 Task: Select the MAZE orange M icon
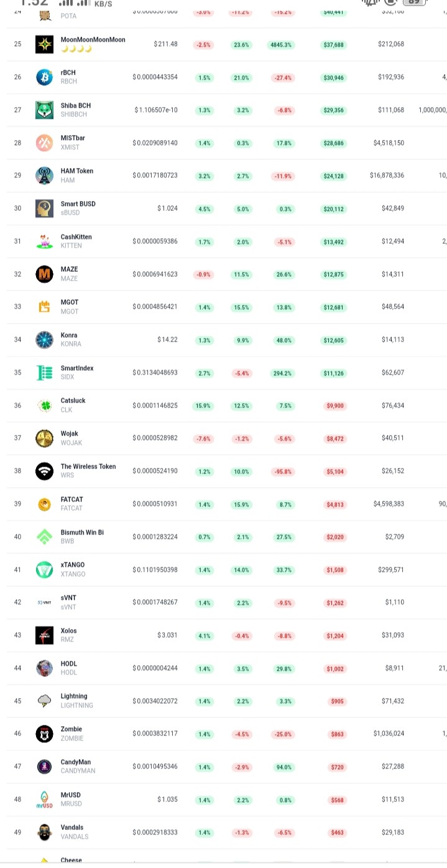point(44,274)
